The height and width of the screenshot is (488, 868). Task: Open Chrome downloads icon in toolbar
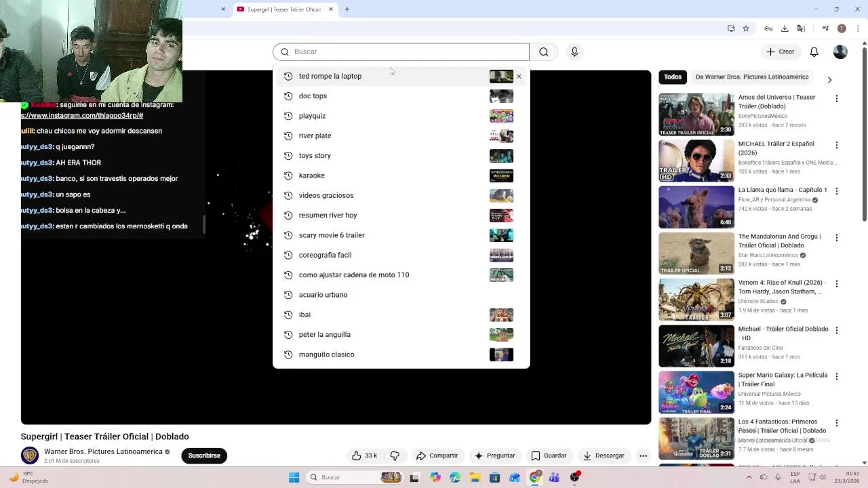click(785, 28)
